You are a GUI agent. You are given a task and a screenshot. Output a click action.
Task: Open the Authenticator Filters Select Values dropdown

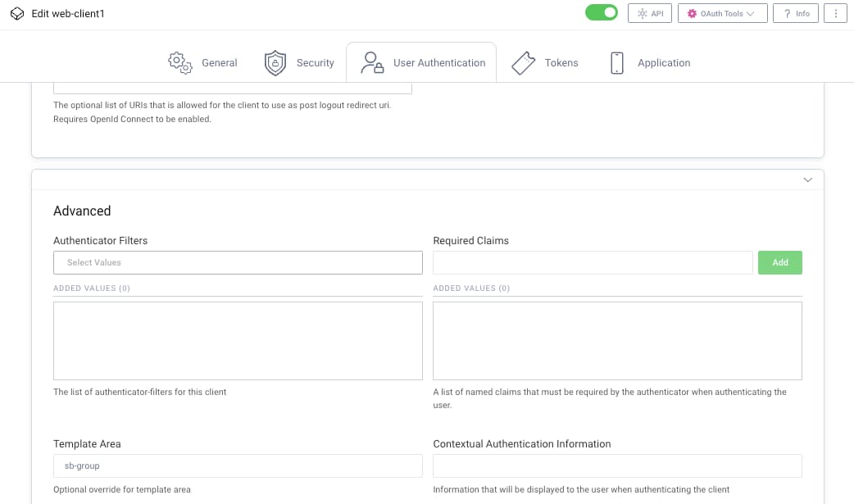tap(237, 262)
